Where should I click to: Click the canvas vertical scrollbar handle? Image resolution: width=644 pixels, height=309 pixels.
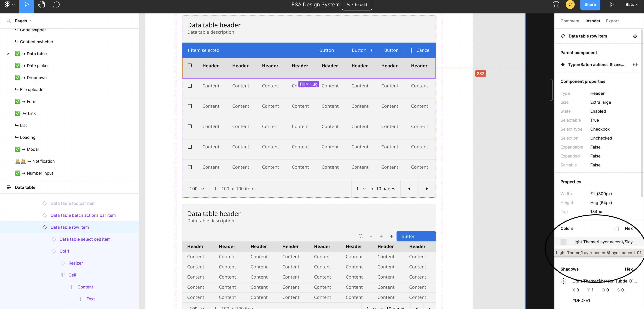(x=551, y=90)
